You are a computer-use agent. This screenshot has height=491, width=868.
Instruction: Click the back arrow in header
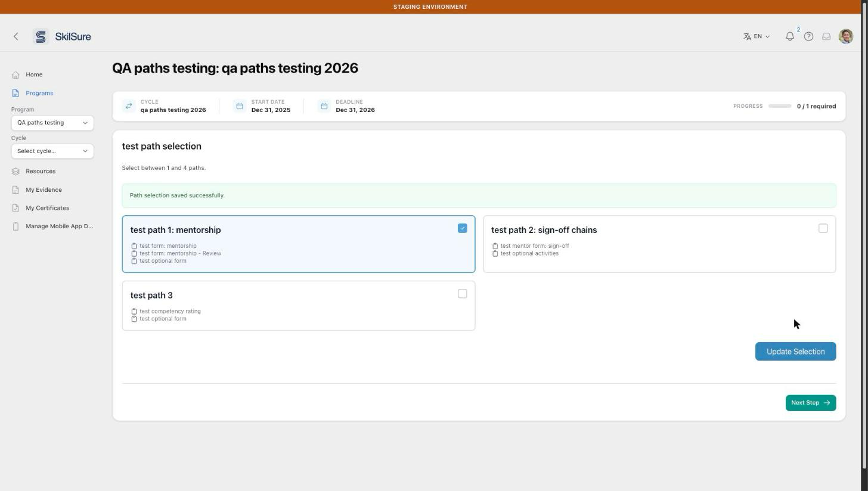(x=16, y=36)
